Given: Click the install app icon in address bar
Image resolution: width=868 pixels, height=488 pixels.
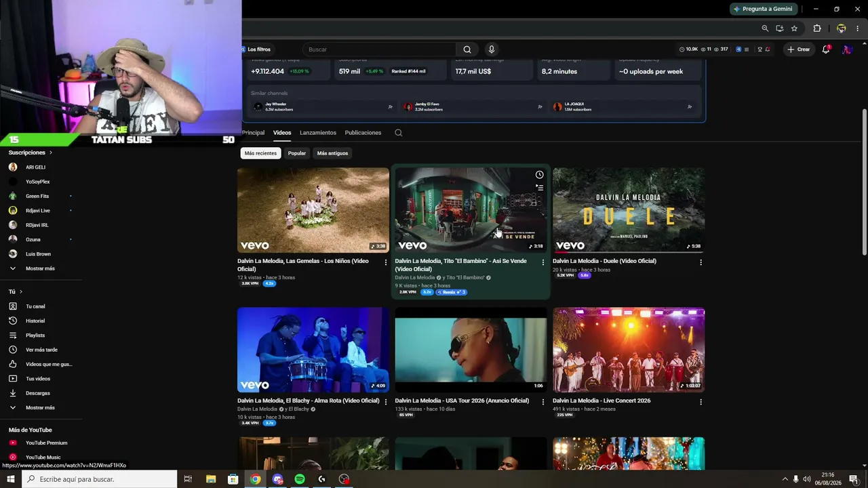Looking at the screenshot, I should pyautogui.click(x=780, y=28).
